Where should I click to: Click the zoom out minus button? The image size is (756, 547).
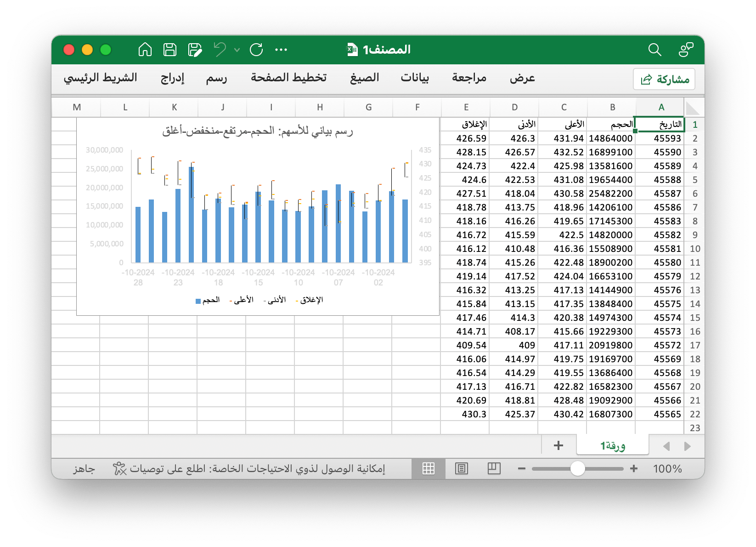[521, 468]
